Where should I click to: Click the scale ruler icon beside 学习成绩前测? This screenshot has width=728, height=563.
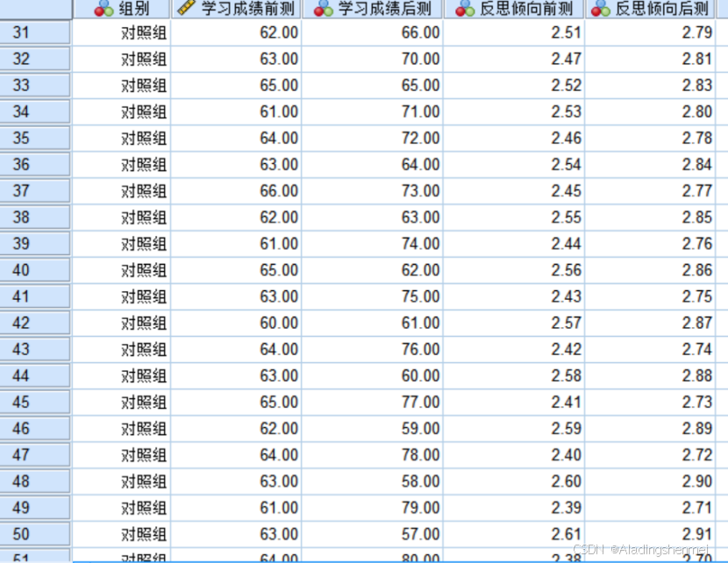point(186,7)
